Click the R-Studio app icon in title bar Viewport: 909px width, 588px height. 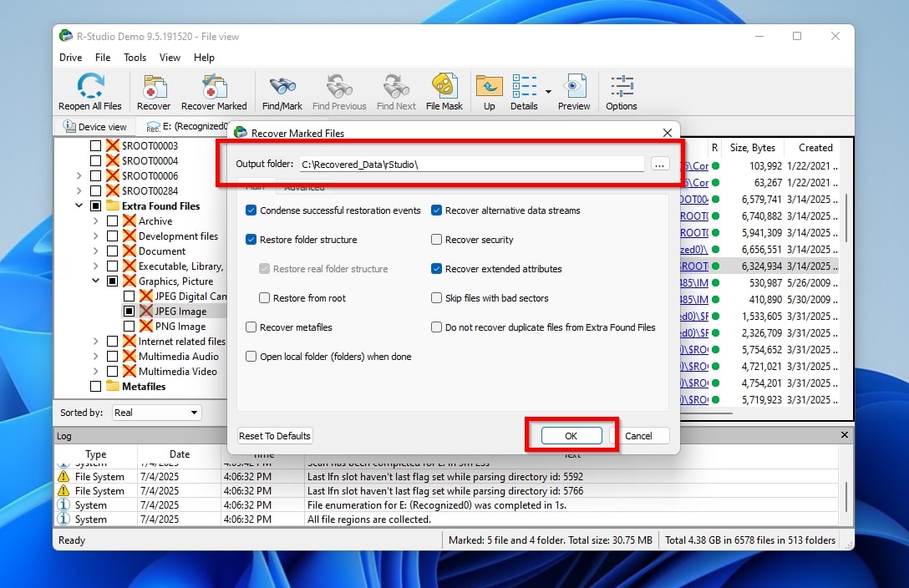tap(66, 36)
